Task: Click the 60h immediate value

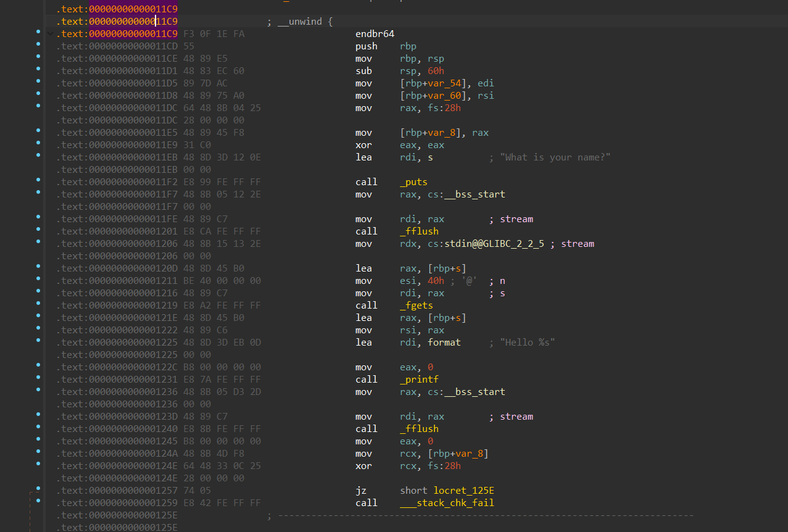Action: coord(436,71)
